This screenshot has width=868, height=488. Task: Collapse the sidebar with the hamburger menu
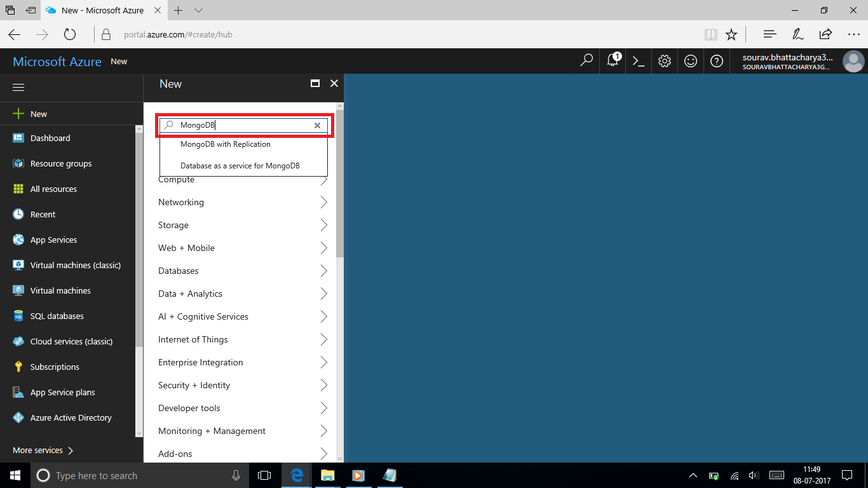point(18,86)
